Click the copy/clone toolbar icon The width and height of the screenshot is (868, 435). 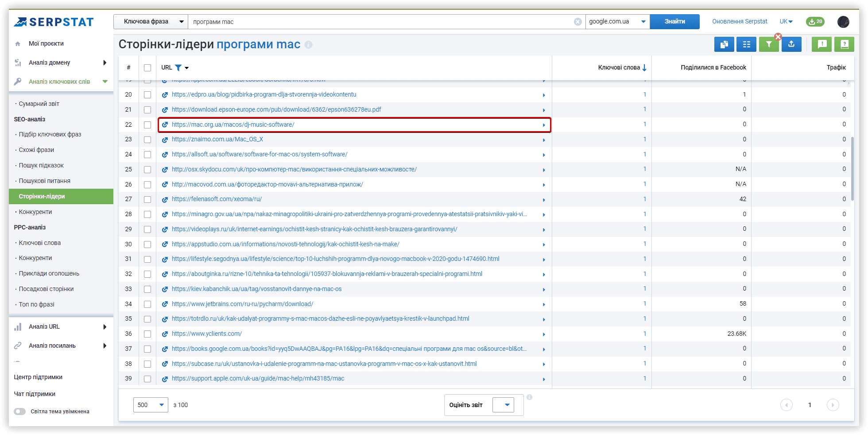coord(724,44)
